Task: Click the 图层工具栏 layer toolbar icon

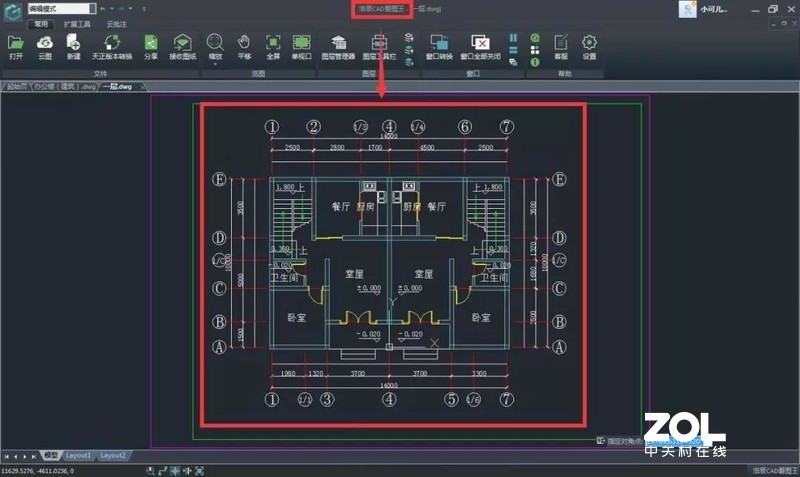Action: pos(379,43)
